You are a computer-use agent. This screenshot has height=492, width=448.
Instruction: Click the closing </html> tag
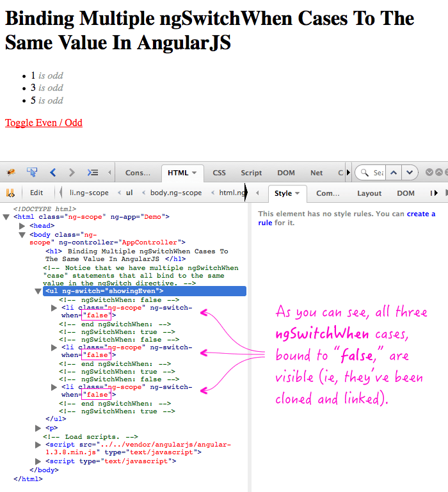(x=28, y=479)
